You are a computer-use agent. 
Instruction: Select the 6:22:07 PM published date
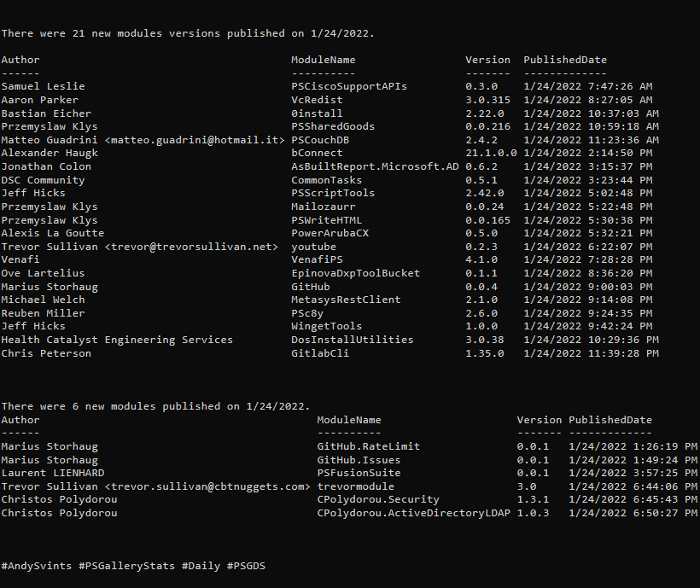click(x=588, y=247)
